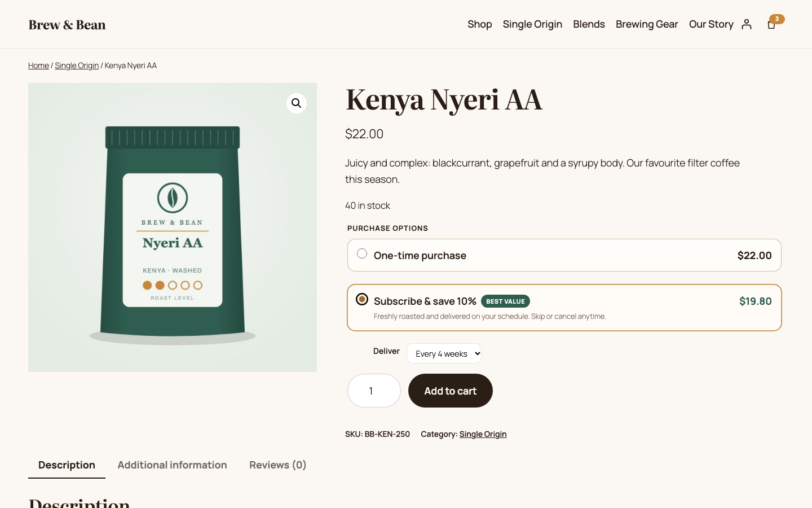This screenshot has width=812, height=508.
Task: Click the magnifier zoom icon on product image
Action: point(297,103)
